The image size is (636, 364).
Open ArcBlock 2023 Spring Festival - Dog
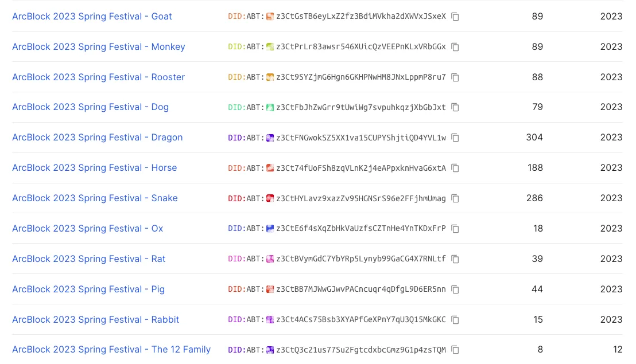91,107
